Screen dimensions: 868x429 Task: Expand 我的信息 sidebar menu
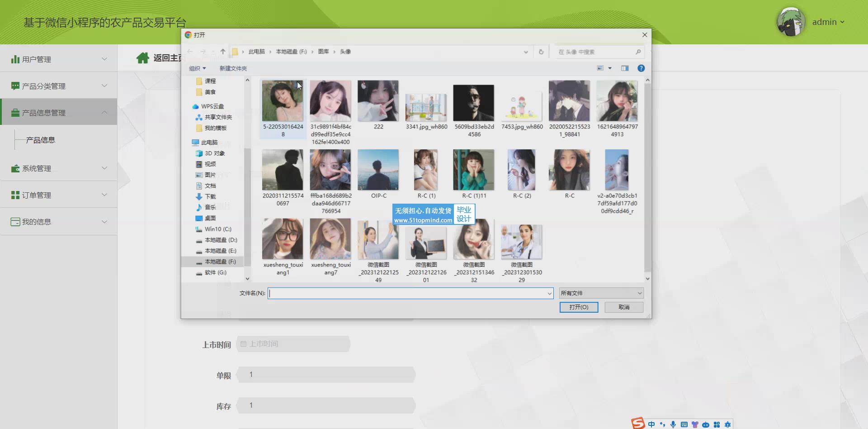click(59, 222)
